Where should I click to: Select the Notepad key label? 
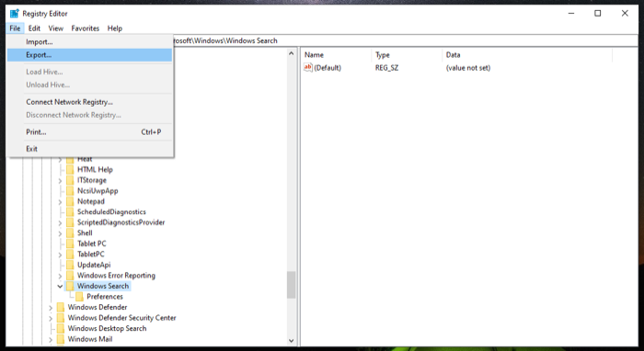(x=91, y=202)
